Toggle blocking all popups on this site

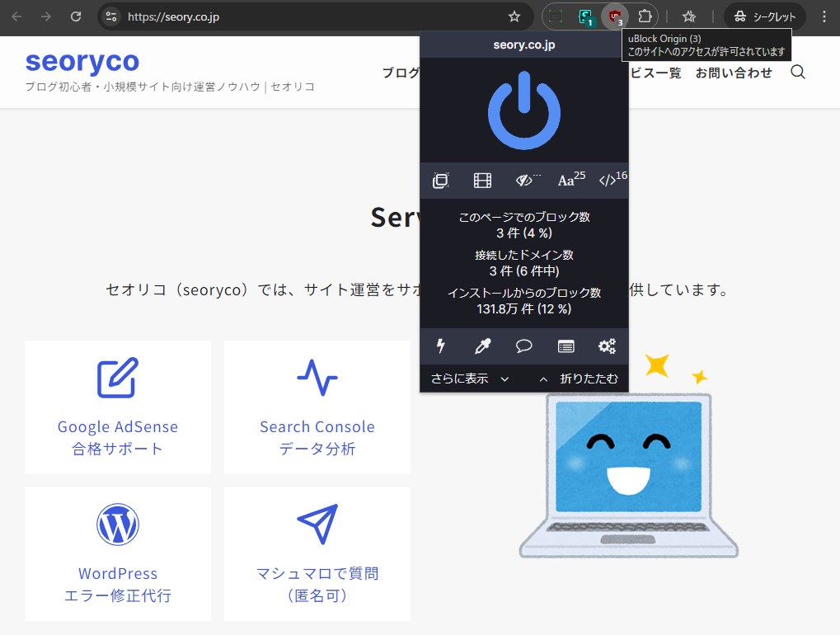coord(441,181)
